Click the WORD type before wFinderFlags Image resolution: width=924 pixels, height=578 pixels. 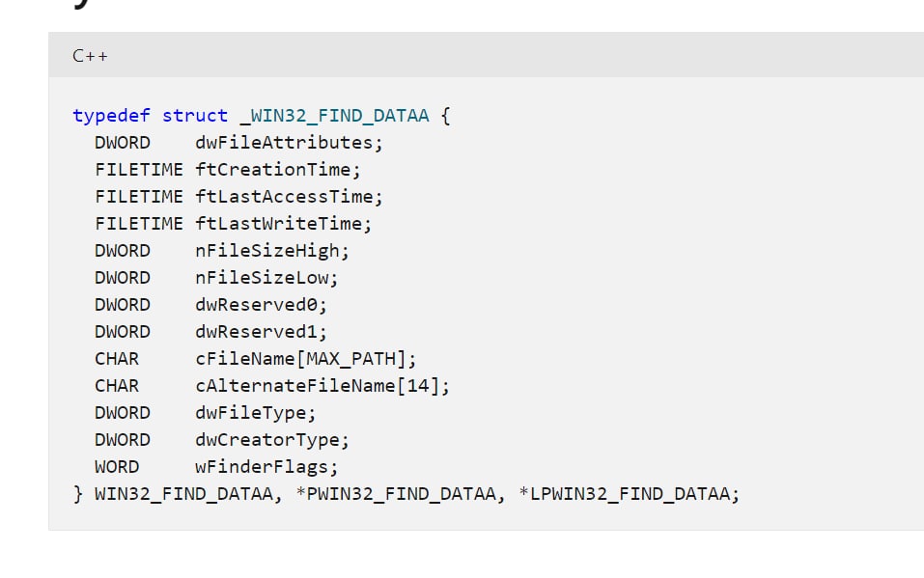[117, 467]
